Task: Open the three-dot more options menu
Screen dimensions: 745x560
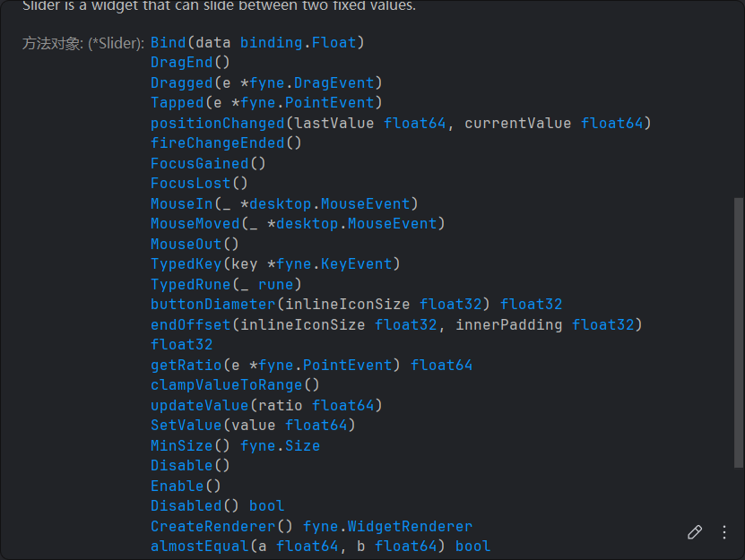Action: [x=724, y=532]
